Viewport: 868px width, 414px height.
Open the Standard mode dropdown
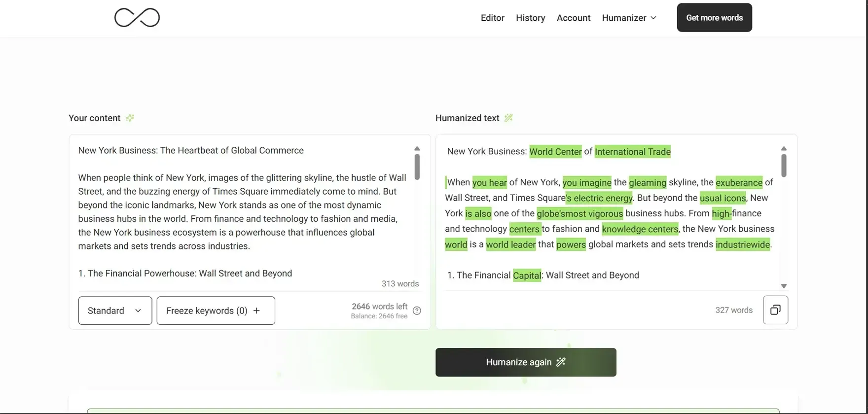pyautogui.click(x=115, y=310)
